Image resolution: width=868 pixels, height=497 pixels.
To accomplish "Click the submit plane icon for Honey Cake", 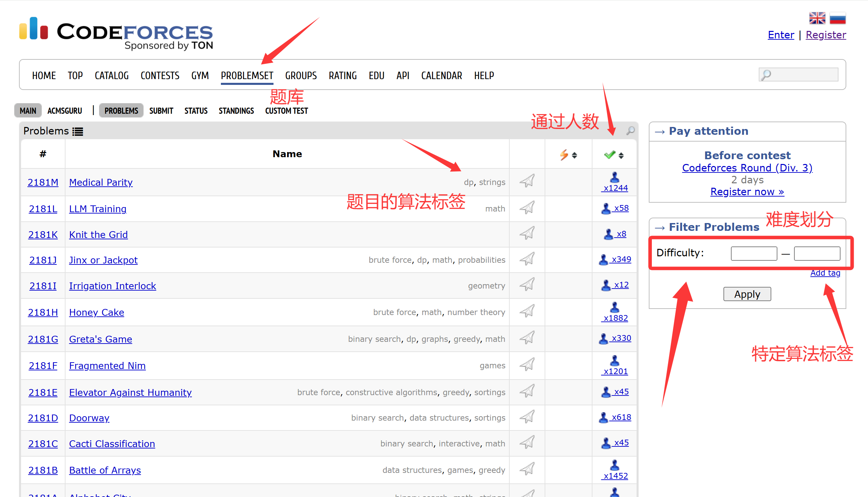I will pyautogui.click(x=527, y=311).
